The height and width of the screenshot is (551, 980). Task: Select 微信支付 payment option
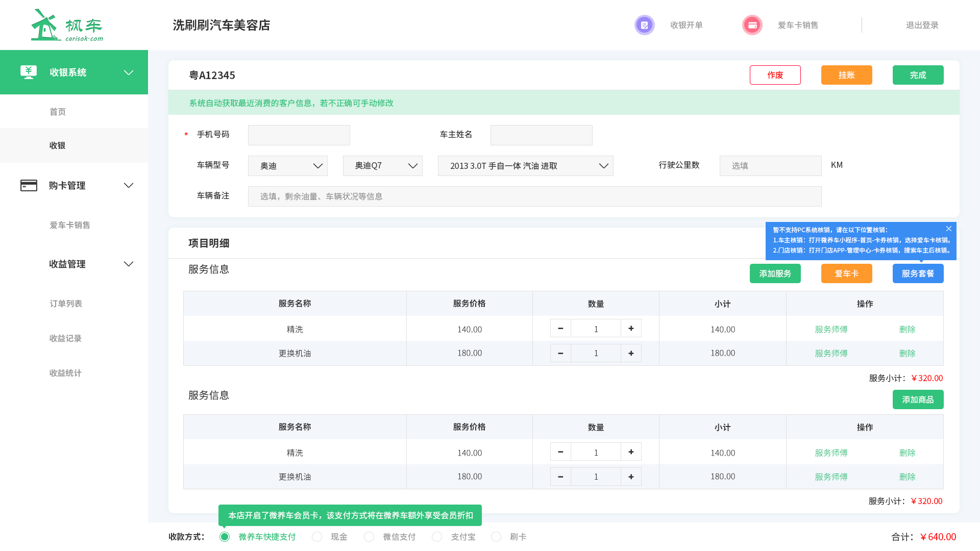coord(369,537)
